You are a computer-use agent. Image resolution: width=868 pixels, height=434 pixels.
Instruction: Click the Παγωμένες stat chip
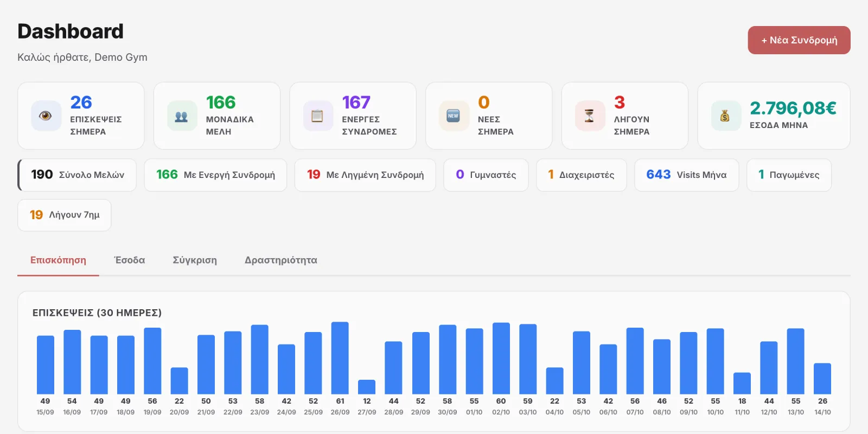click(x=789, y=175)
